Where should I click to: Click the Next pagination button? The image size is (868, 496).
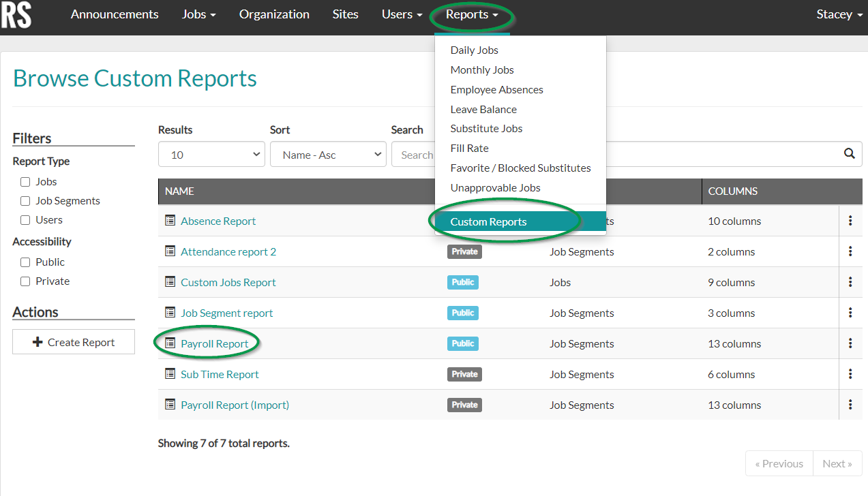pos(837,463)
